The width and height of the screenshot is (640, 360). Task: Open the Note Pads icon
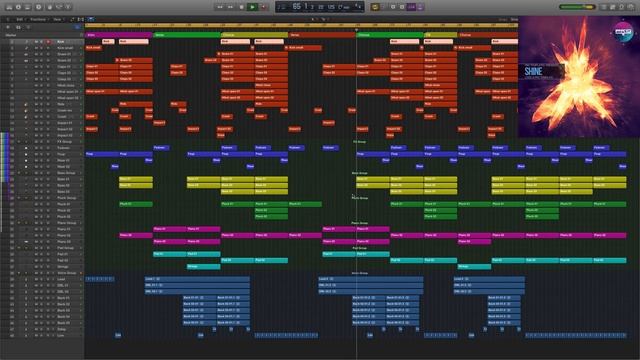coord(613,7)
